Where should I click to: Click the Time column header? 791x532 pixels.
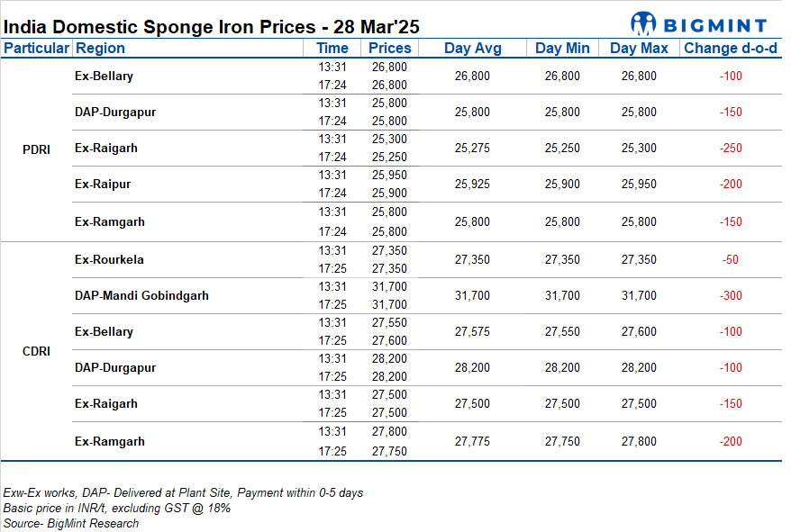332,49
